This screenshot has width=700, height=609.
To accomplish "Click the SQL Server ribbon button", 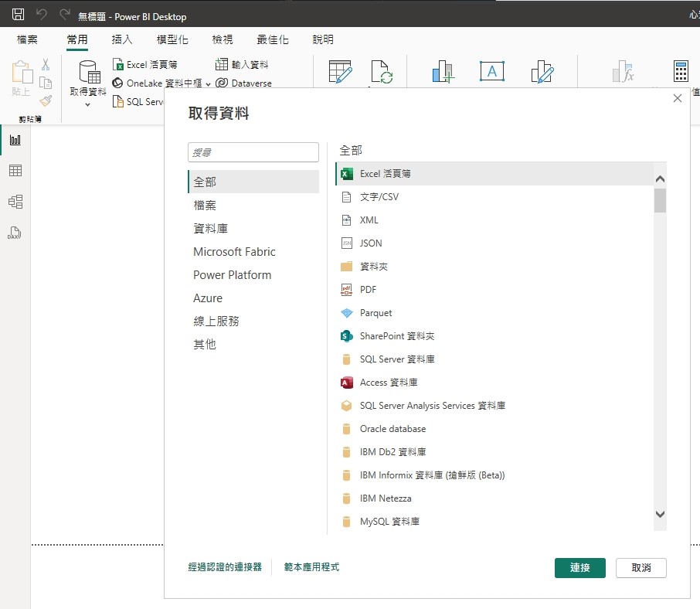I will [138, 102].
